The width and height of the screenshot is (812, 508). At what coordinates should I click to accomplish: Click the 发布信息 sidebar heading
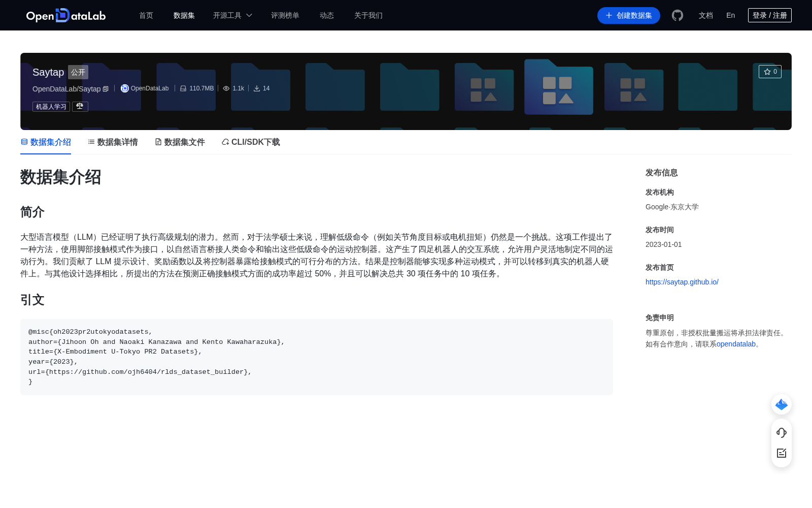click(662, 173)
